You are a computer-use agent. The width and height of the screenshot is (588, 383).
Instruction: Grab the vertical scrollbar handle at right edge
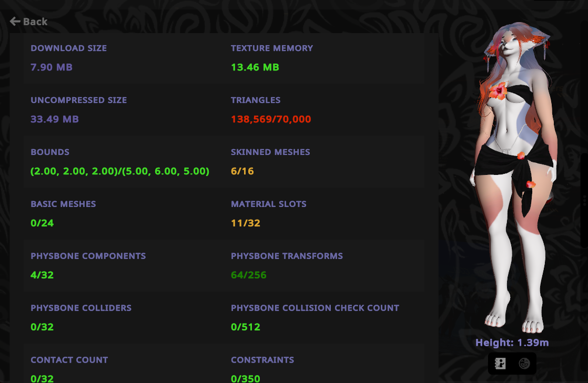(x=585, y=201)
